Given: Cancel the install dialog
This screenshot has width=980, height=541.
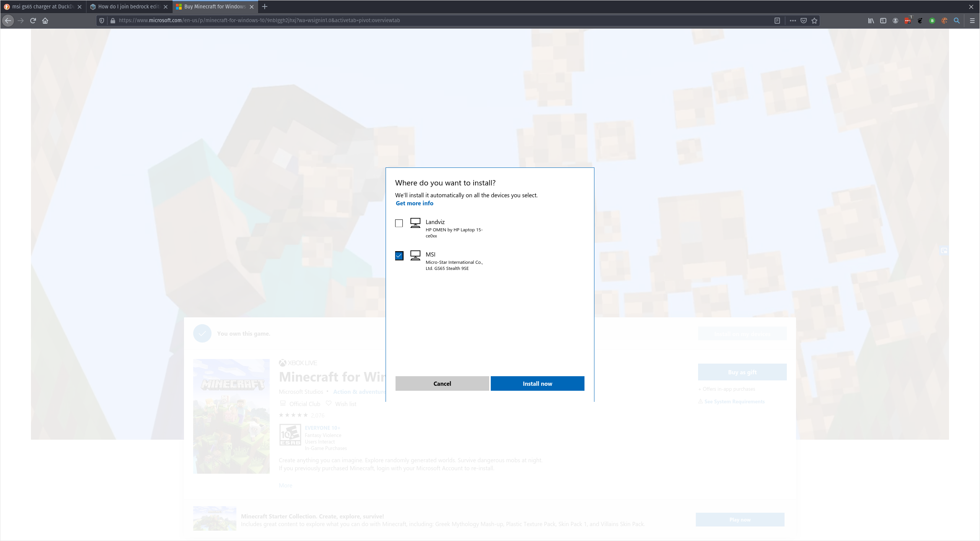Looking at the screenshot, I should [442, 383].
